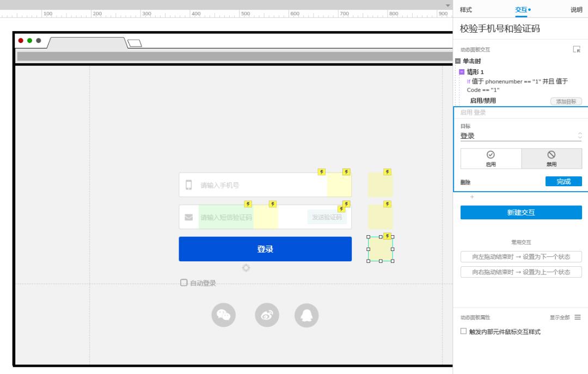Click the 新建交互 button

point(521,212)
